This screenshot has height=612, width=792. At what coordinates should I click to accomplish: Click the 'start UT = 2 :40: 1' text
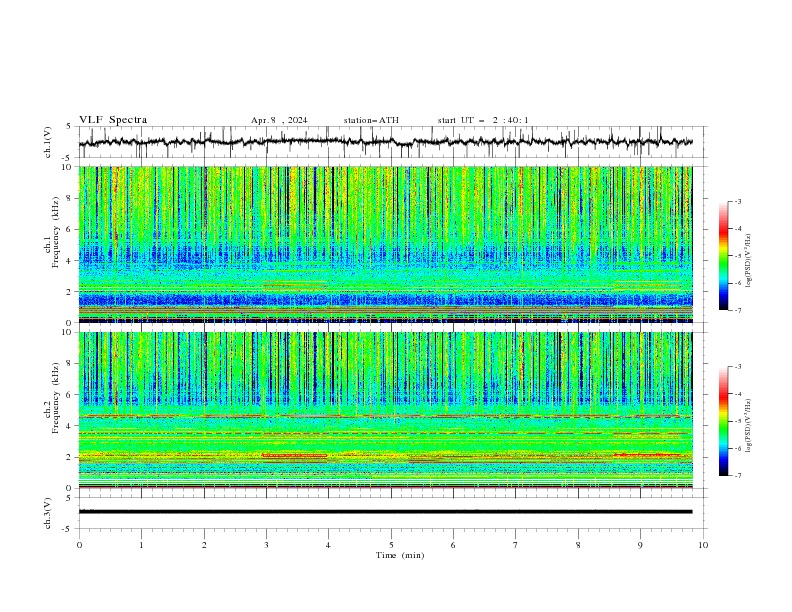coord(483,120)
